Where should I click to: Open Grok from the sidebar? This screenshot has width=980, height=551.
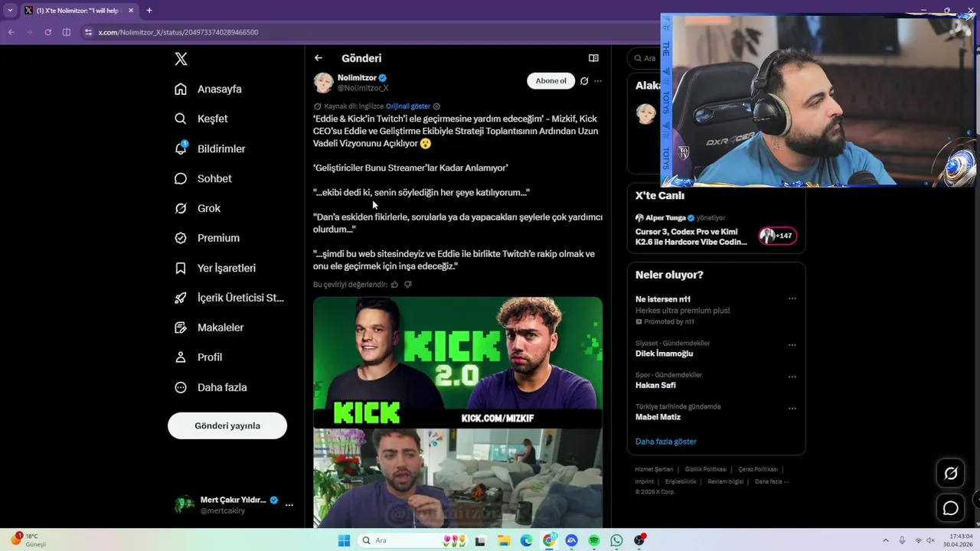(198, 208)
